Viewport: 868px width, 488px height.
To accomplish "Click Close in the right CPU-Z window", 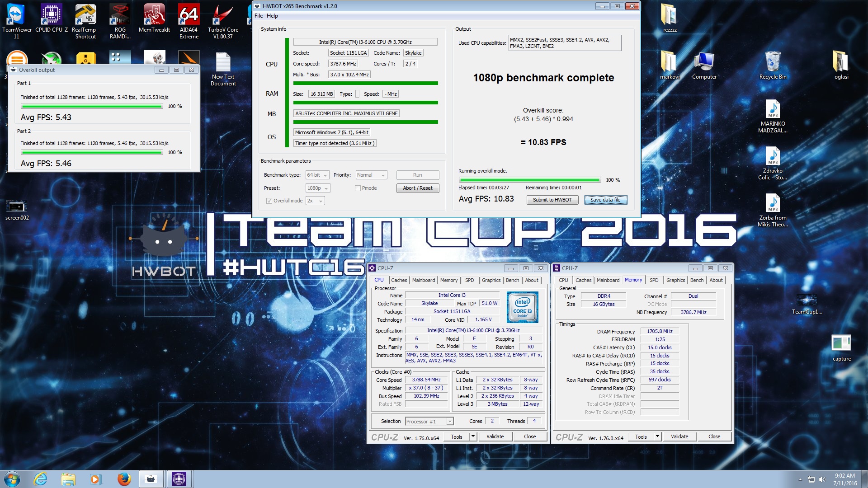I will (714, 436).
